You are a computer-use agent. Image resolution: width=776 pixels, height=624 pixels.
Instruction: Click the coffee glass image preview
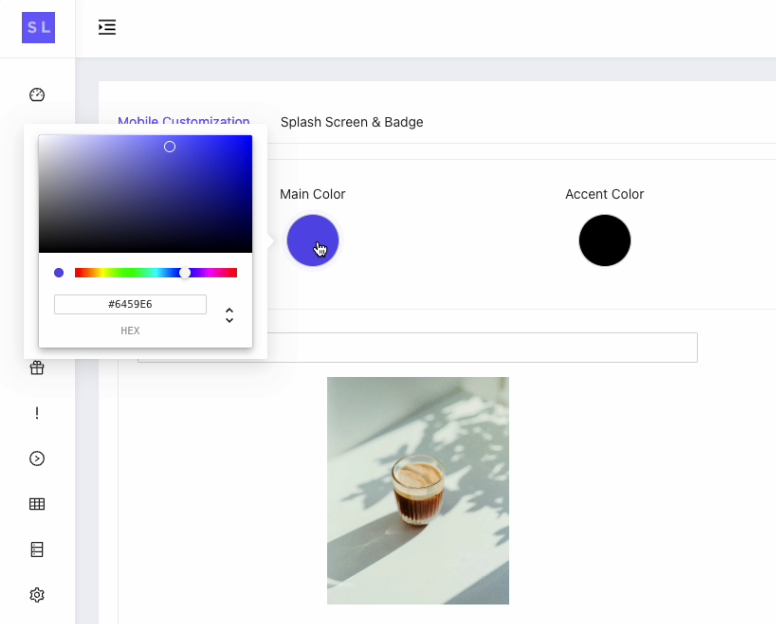[418, 490]
